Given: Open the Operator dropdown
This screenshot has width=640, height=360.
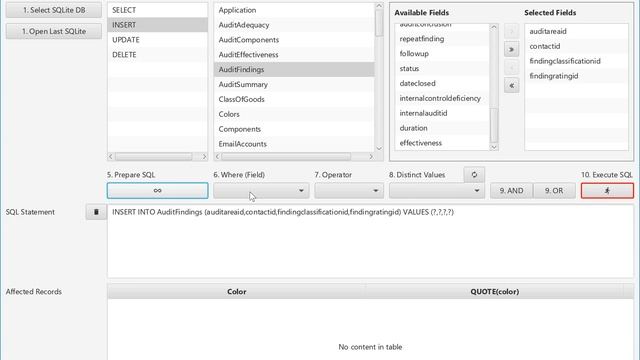Looking at the screenshot, I should click(x=349, y=191).
